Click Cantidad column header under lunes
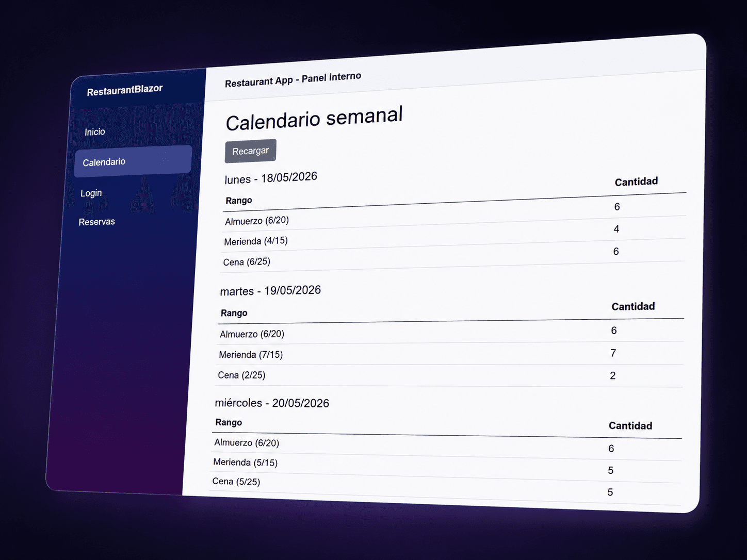Screen dimensions: 747x560 click(636, 182)
